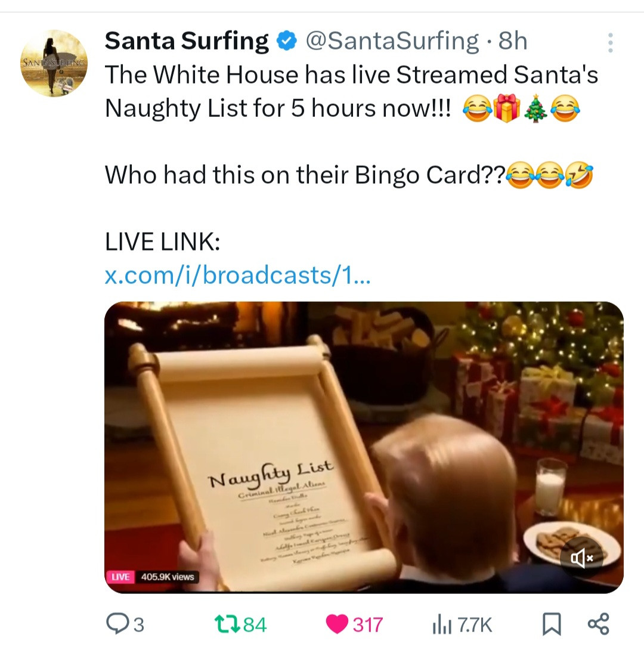Image resolution: width=644 pixels, height=653 pixels.
Task: Click the retweet count 84
Action: pos(255,624)
